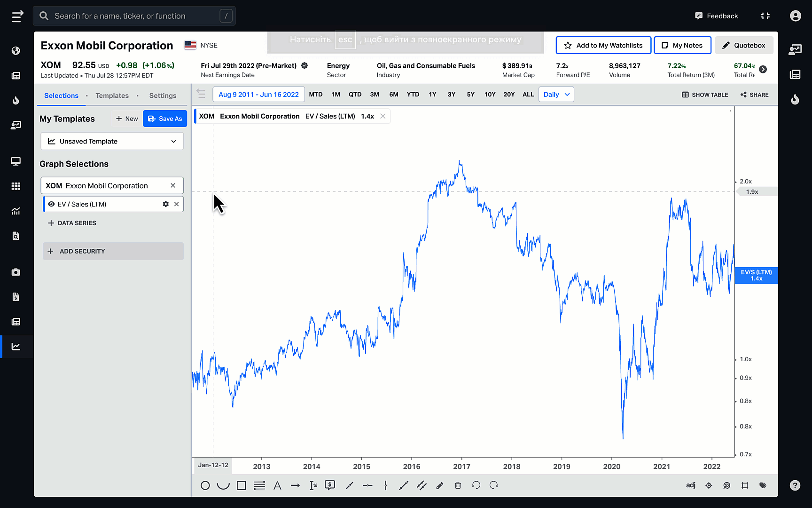
Task: Select the price callout annotation tool
Action: coord(330,485)
